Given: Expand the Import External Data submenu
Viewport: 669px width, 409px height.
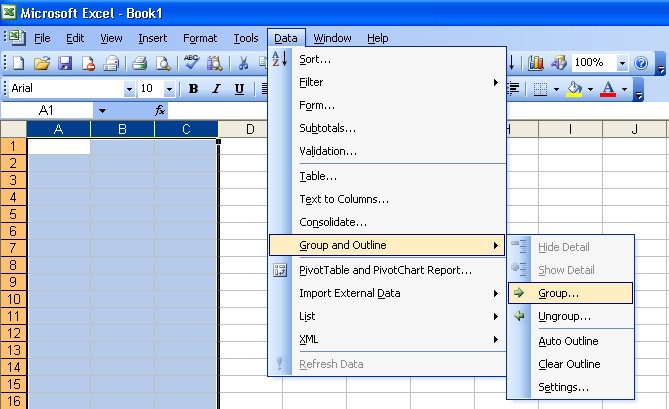Looking at the screenshot, I should click(x=387, y=293).
